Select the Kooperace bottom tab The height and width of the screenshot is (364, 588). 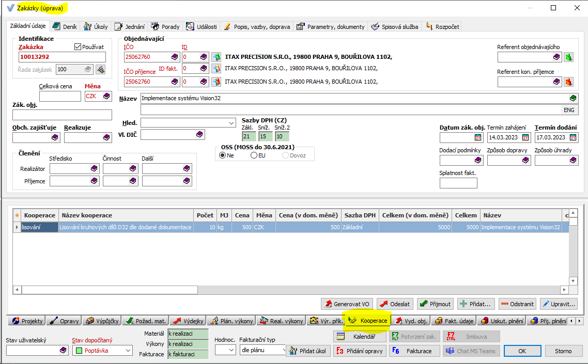[368, 321]
